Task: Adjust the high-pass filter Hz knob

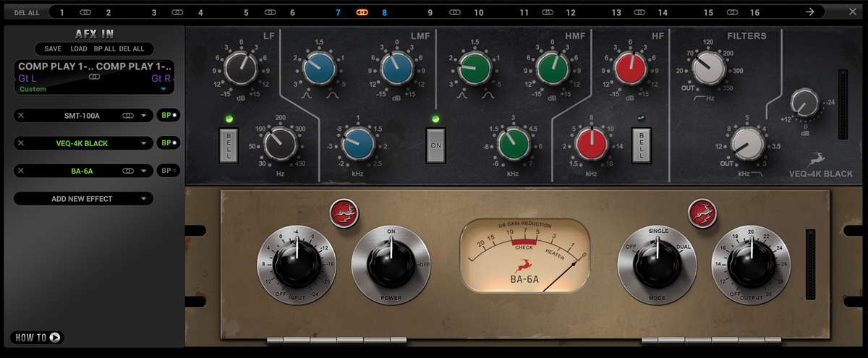Action: [x=708, y=70]
